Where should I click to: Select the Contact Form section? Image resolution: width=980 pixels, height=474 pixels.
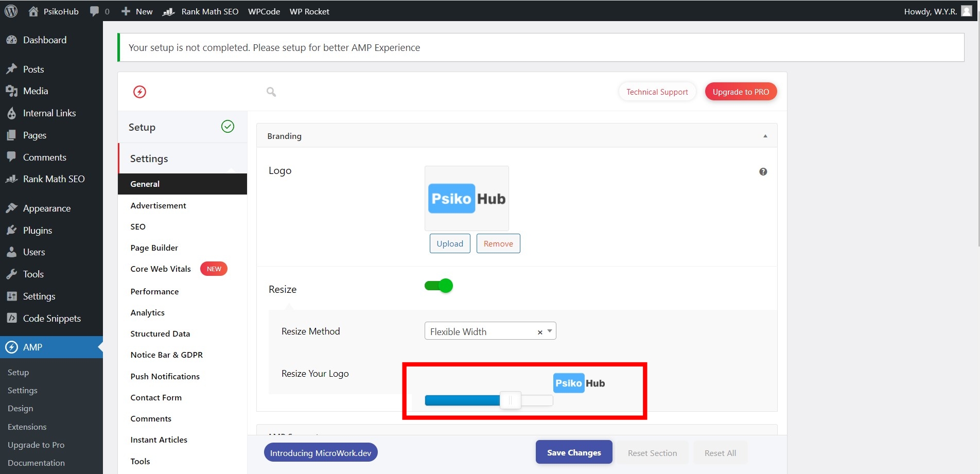click(156, 397)
